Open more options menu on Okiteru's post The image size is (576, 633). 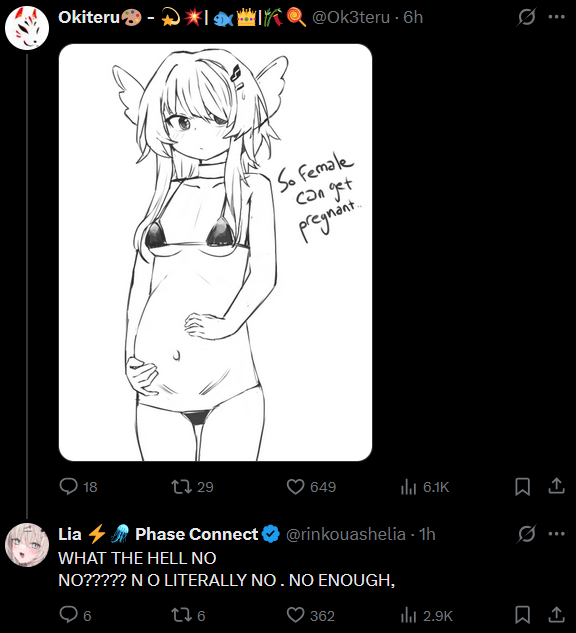pos(557,17)
